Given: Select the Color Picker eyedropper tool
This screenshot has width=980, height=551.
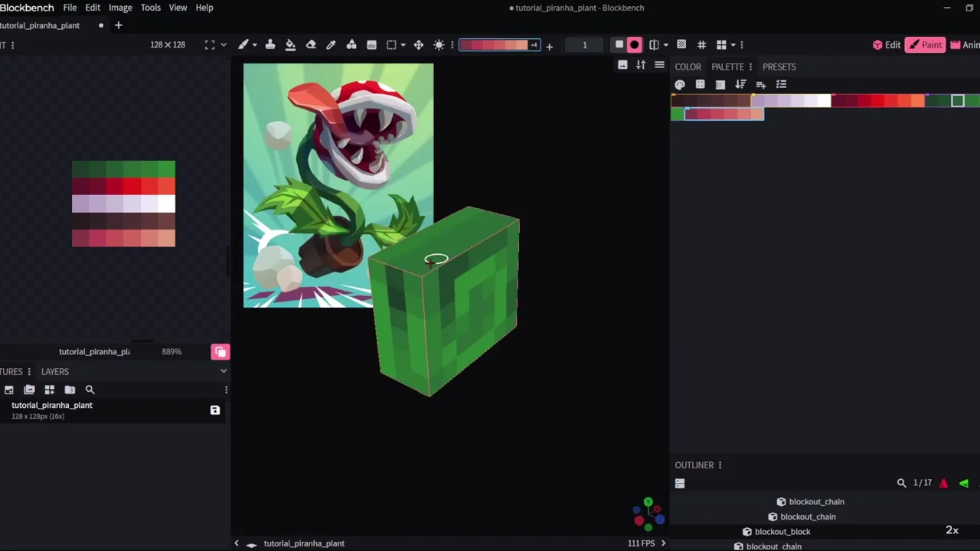Looking at the screenshot, I should [331, 44].
